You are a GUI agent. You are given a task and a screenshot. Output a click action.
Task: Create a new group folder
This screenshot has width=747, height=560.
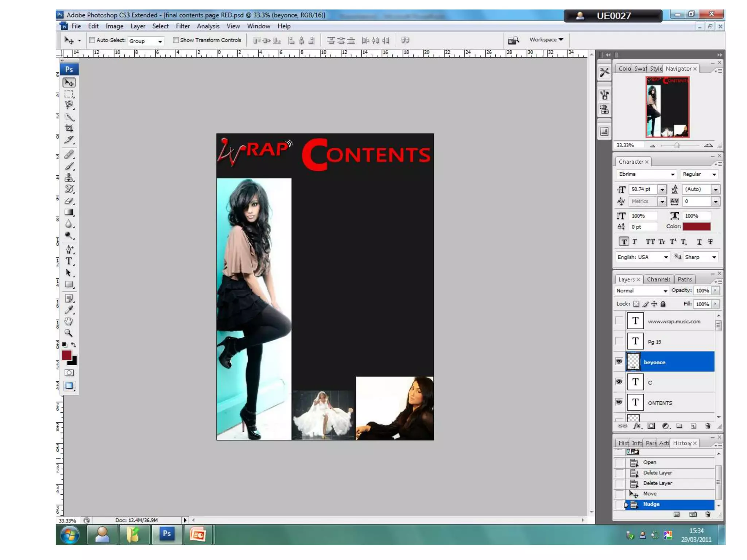pos(679,426)
